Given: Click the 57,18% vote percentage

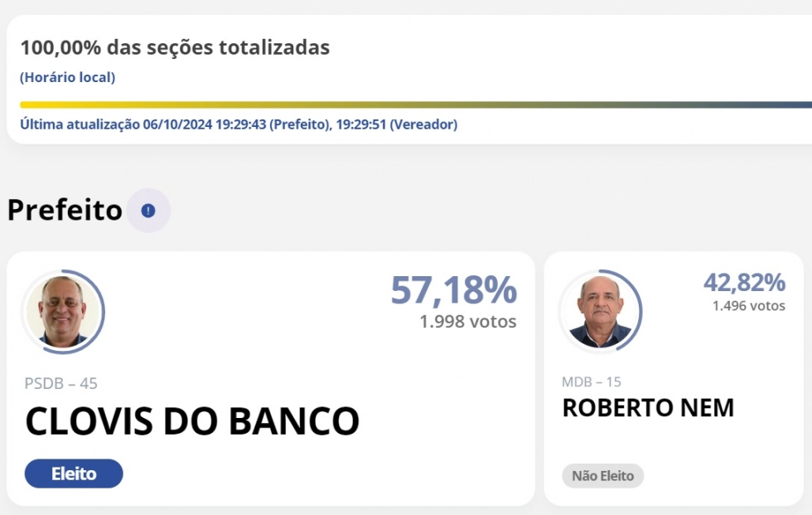Looking at the screenshot, I should point(453,290).
